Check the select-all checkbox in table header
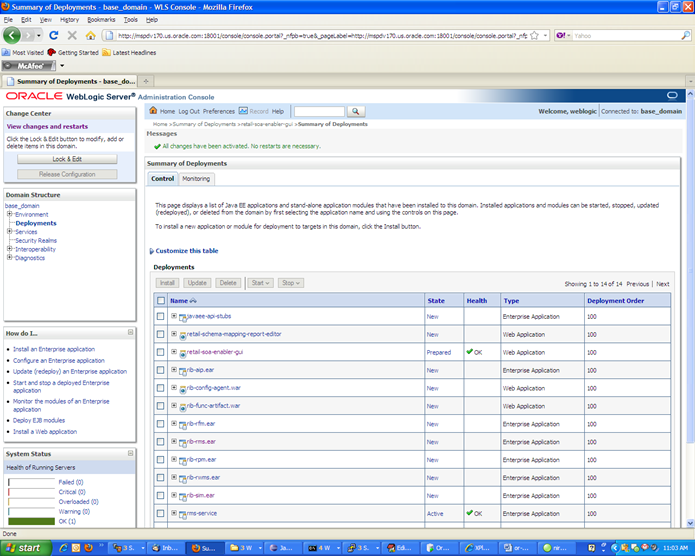 coord(161,300)
